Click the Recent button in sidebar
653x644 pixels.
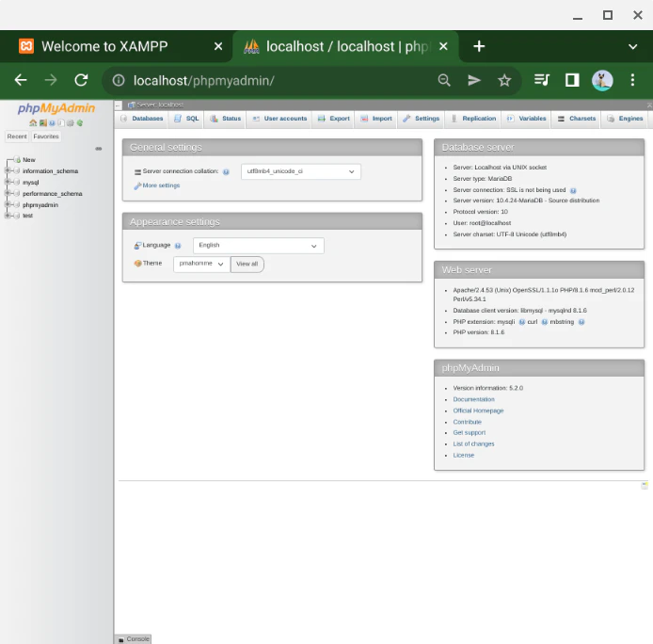pyautogui.click(x=17, y=137)
